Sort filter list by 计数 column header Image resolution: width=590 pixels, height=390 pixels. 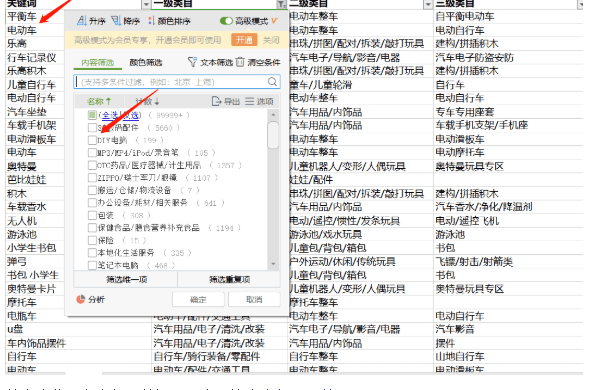coord(147,101)
